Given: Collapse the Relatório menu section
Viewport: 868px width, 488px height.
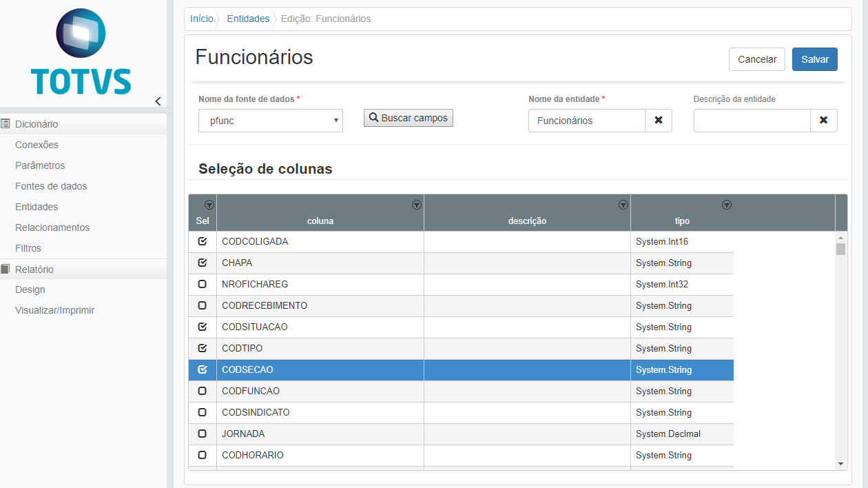Looking at the screenshot, I should pyautogui.click(x=34, y=270).
